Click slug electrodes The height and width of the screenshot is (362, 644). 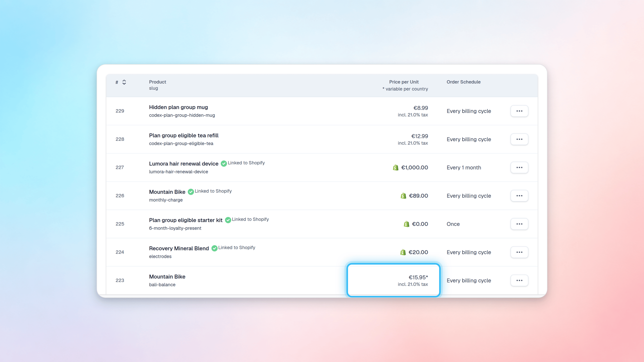pyautogui.click(x=160, y=256)
